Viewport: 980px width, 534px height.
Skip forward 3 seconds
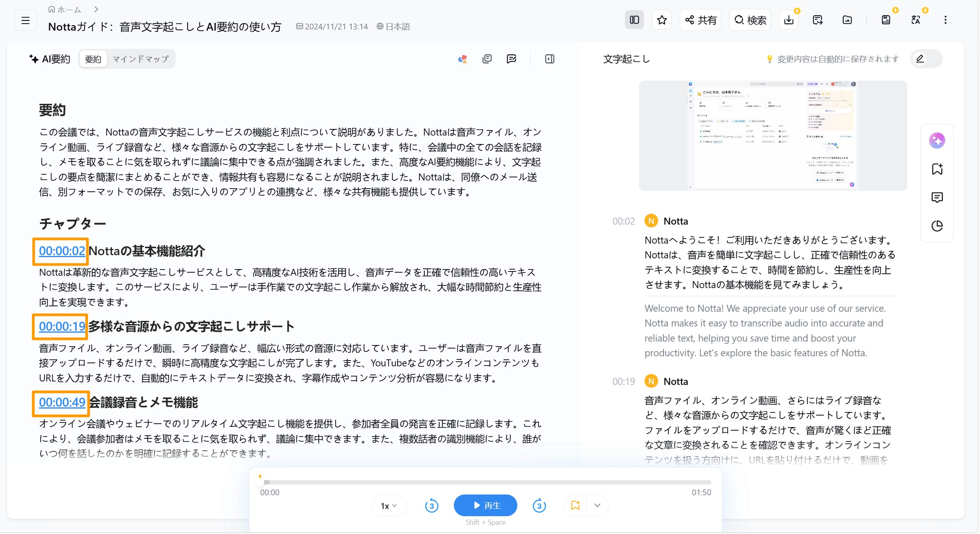(539, 506)
